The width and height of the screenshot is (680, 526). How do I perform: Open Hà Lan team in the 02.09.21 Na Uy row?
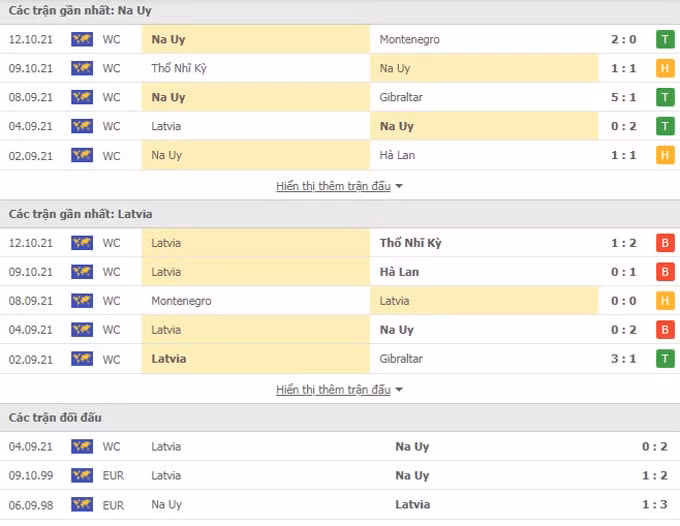point(397,155)
